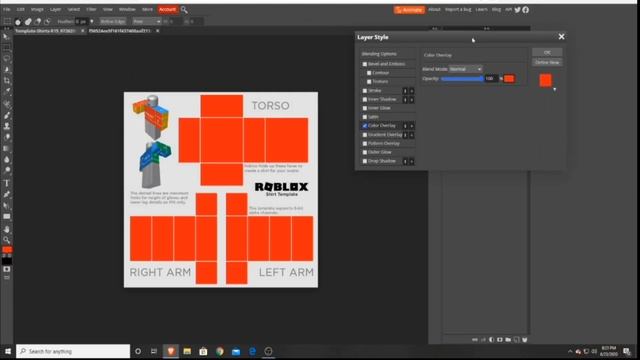Open the Facebook link icon
Viewport: 640px width, 360px height.
tap(526, 10)
